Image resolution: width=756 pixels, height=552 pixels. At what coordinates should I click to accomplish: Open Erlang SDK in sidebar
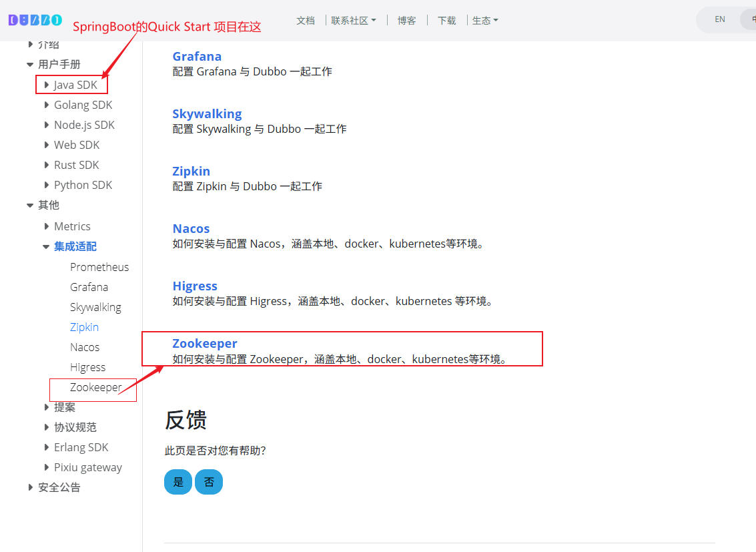[x=81, y=447]
